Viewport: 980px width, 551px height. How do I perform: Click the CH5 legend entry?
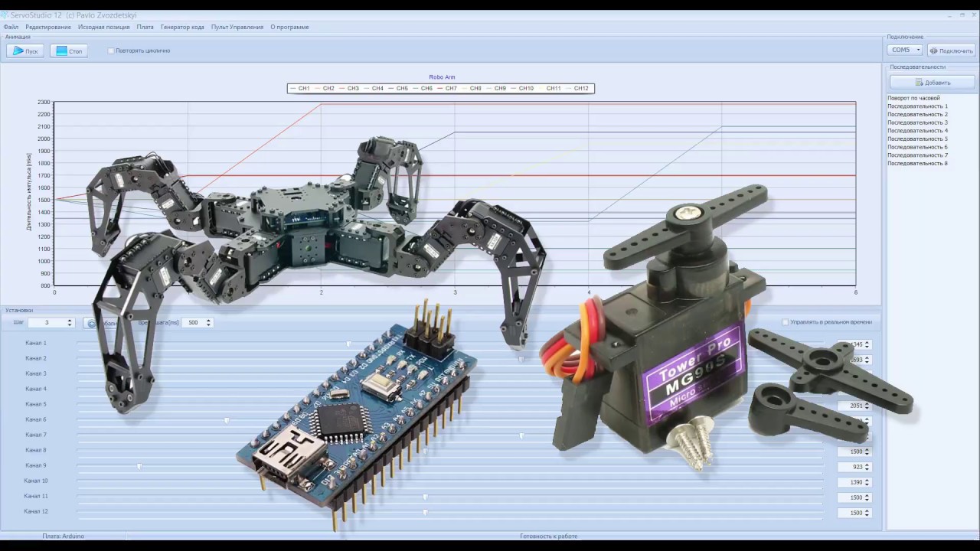[x=397, y=89]
